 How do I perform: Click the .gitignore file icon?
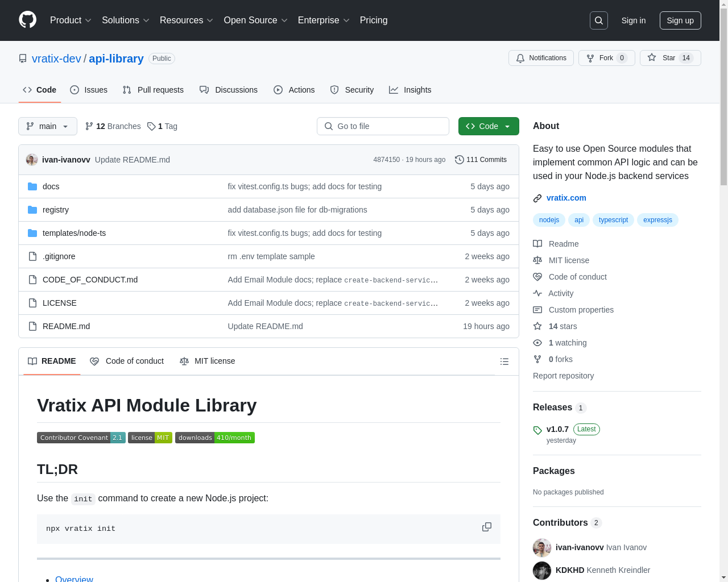pyautogui.click(x=32, y=256)
